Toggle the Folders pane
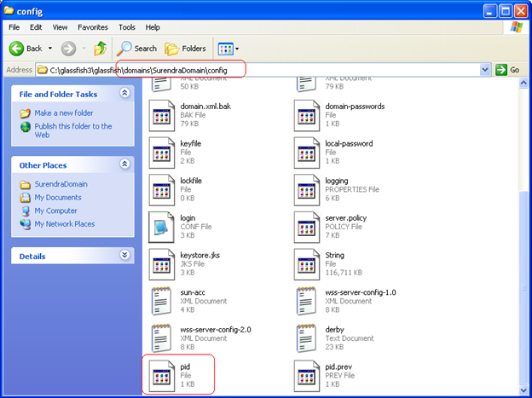532x398 pixels. 185,49
